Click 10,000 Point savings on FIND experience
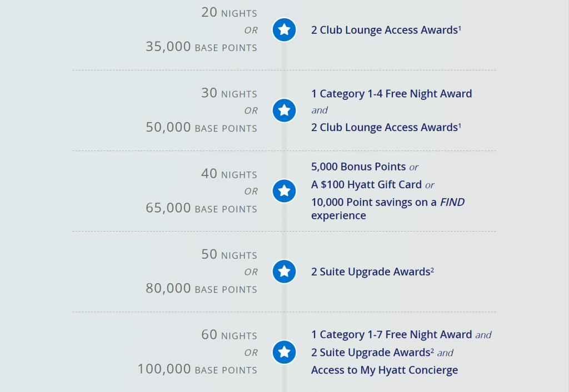 tap(388, 209)
